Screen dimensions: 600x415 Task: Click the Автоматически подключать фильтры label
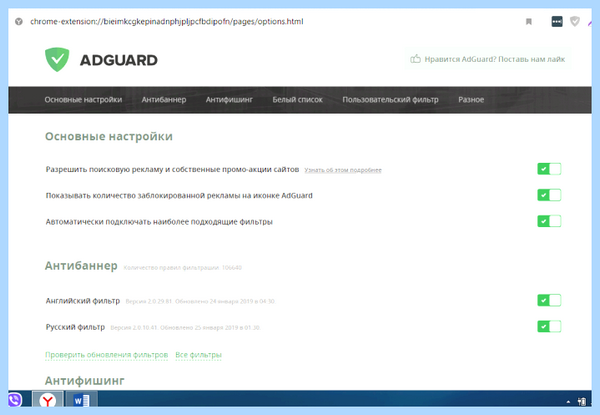coord(159,222)
